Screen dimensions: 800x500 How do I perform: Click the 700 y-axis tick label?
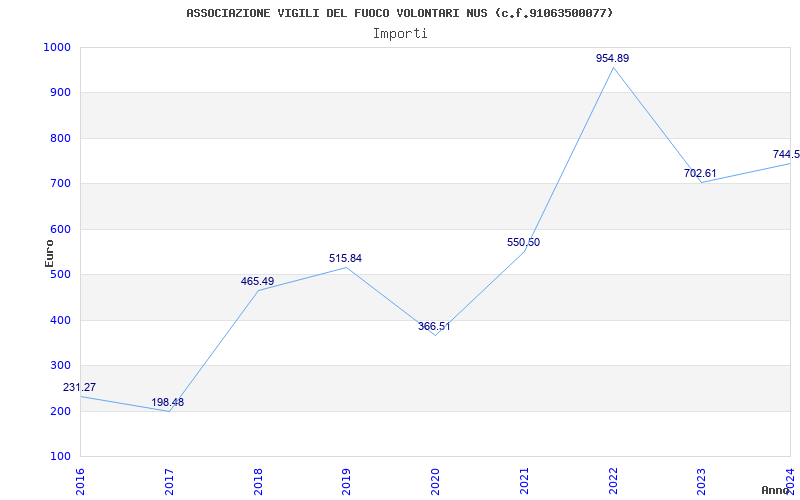60,184
